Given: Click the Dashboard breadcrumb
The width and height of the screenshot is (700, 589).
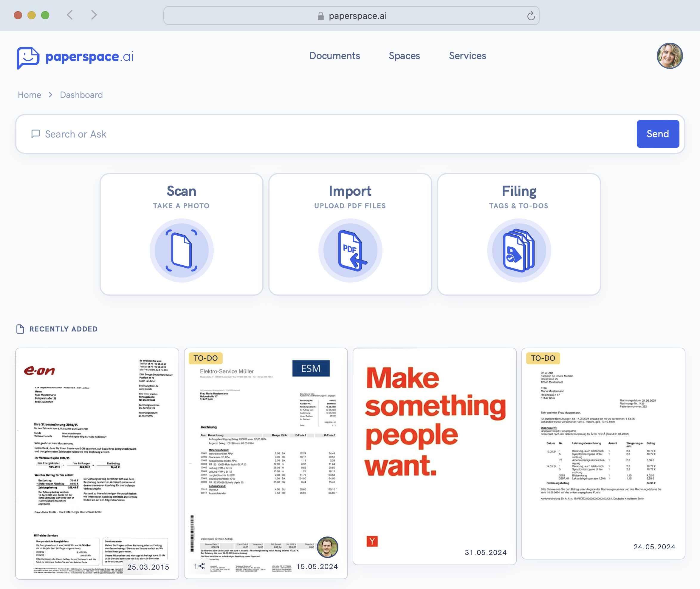Looking at the screenshot, I should pos(81,95).
